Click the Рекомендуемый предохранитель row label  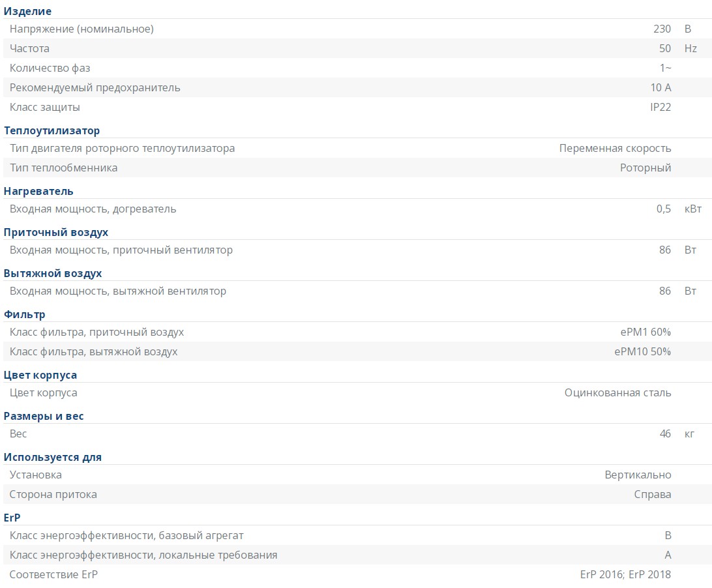(95, 87)
